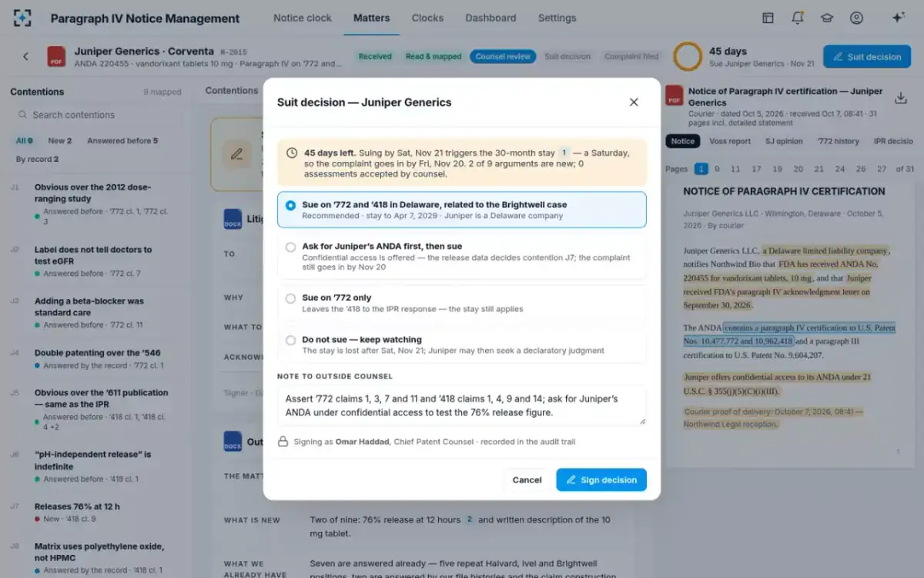Close the Suit decision dialog
The image size is (924, 578).
pos(634,102)
